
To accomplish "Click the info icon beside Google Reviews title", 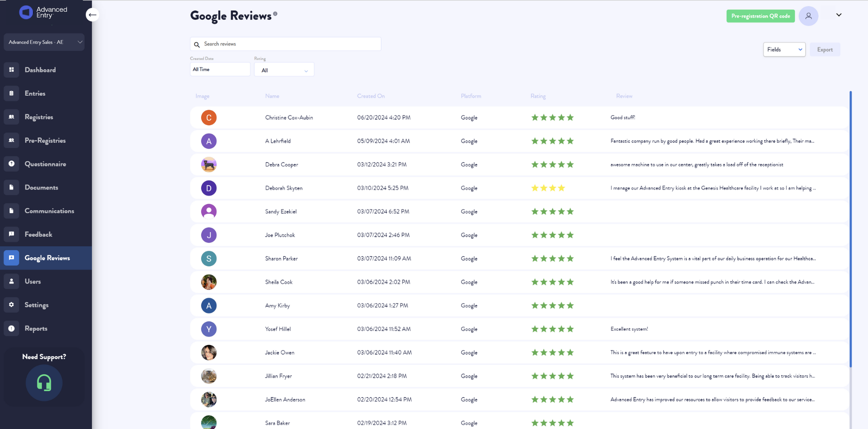I will pos(275,14).
